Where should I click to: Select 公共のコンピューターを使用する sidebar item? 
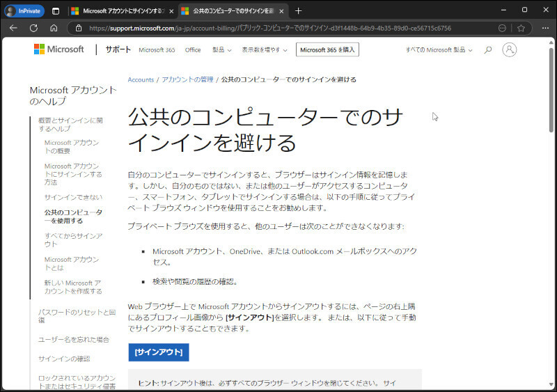click(x=73, y=217)
